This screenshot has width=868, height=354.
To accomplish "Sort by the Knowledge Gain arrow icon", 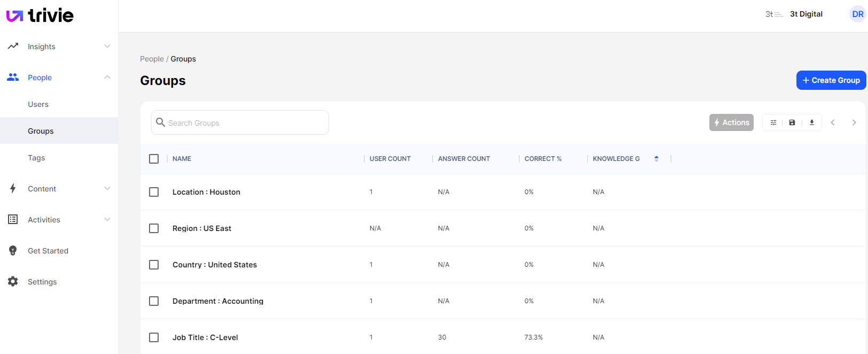I will point(656,159).
